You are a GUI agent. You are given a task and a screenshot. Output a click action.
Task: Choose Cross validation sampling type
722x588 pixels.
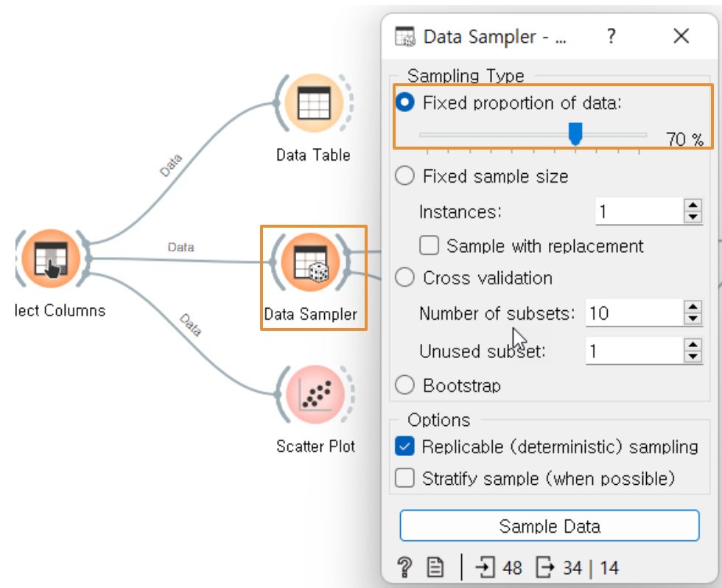[x=404, y=278]
